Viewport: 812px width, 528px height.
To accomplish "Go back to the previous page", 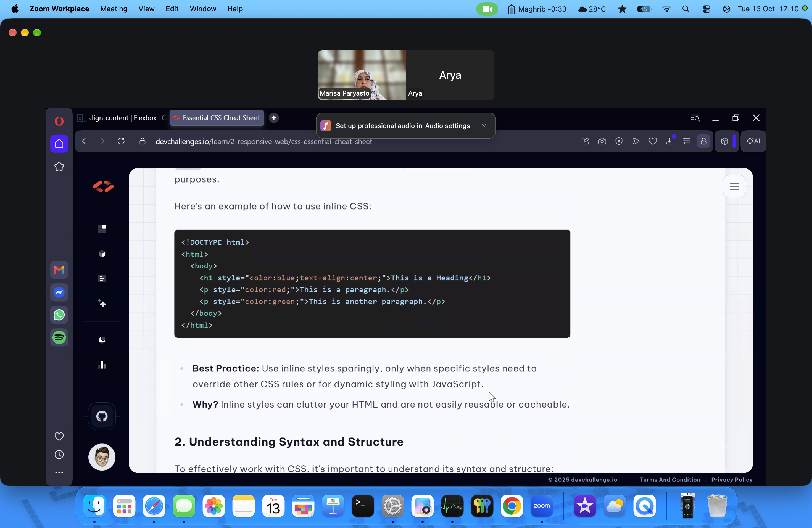I will click(84, 141).
